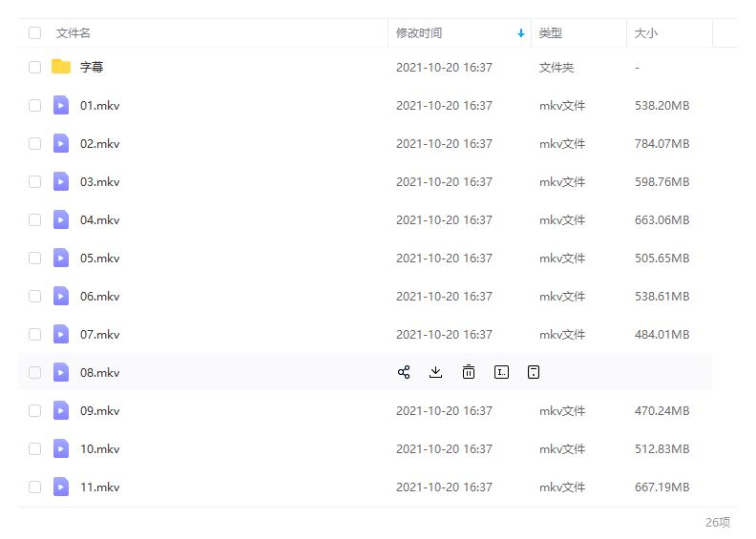Click the device icon at the end of the 08.mkv row

click(534, 372)
